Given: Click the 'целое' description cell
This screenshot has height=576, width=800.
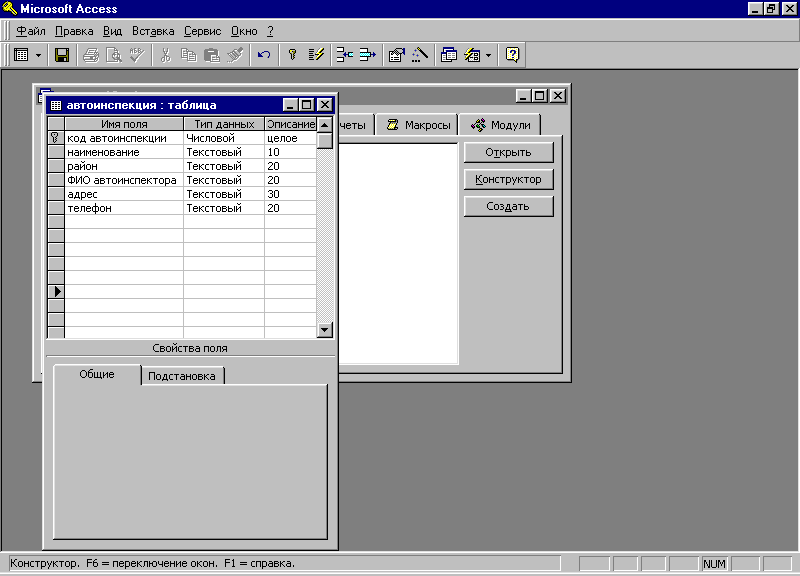Looking at the screenshot, I should tap(291, 138).
